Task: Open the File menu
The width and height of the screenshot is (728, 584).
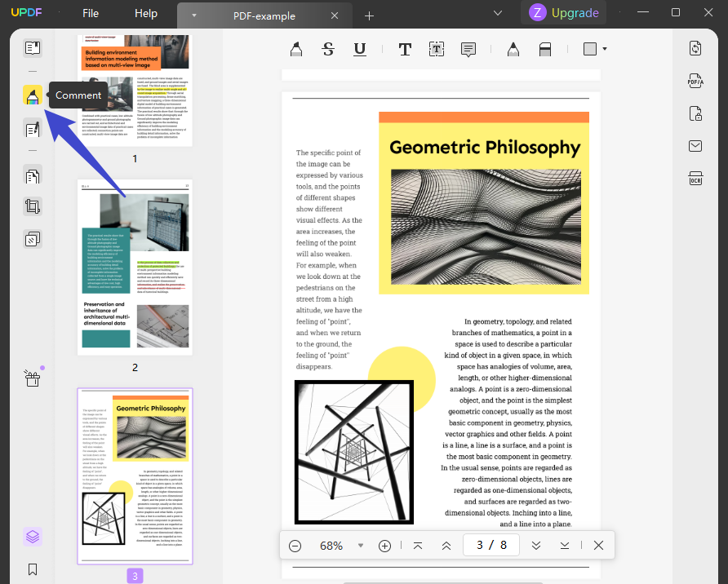Action: 90,13
